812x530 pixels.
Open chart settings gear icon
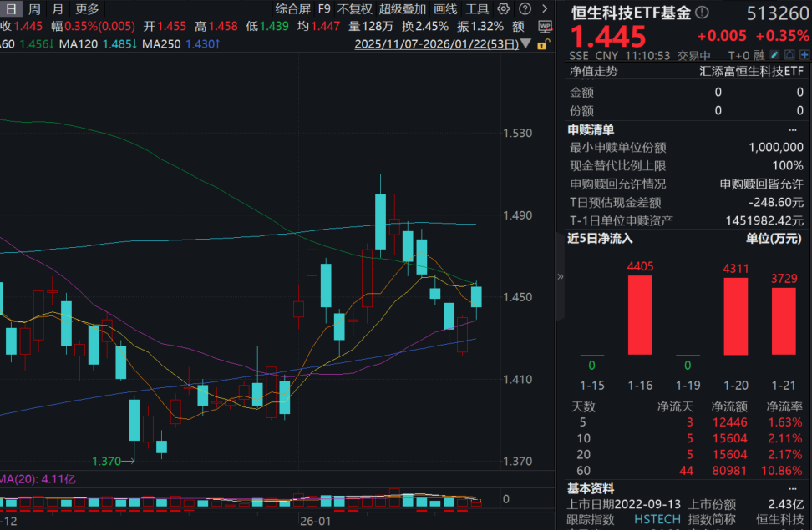(x=504, y=9)
